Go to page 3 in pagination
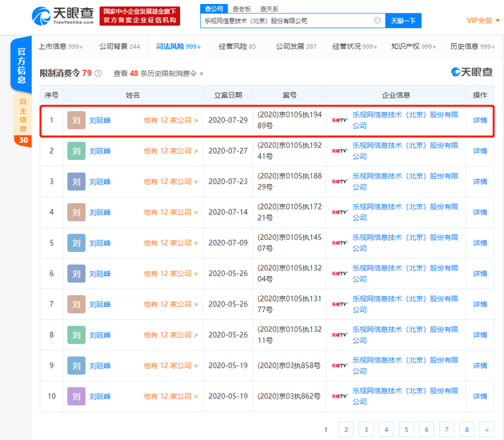Image resolution: width=504 pixels, height=440 pixels. coord(366,430)
